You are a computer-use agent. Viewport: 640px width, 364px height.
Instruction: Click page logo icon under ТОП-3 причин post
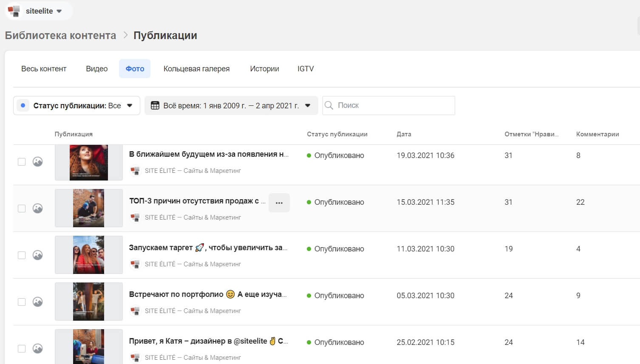tap(135, 217)
